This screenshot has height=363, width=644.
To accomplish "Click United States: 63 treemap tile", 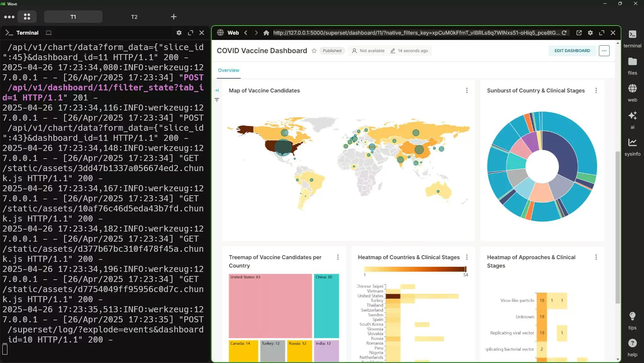I will [270, 306].
